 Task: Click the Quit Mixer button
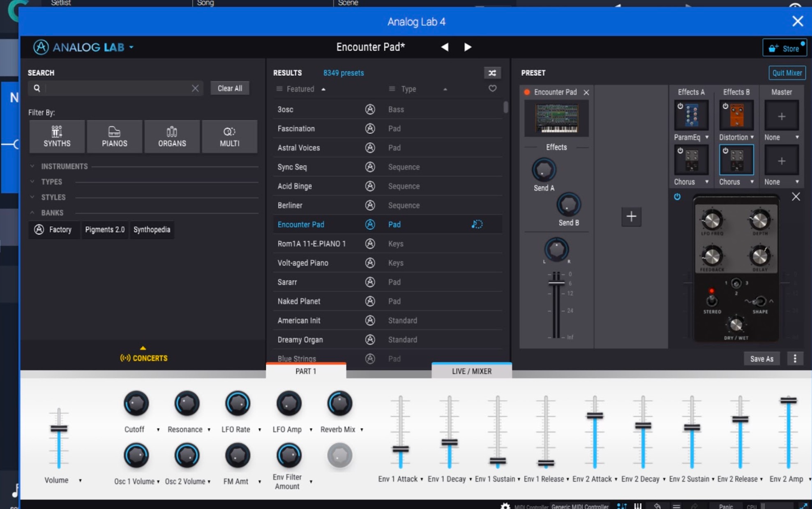pos(787,73)
